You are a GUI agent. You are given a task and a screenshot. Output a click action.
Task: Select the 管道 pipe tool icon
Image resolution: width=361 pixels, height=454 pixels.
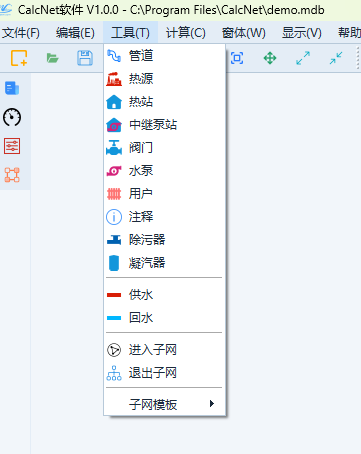[114, 56]
